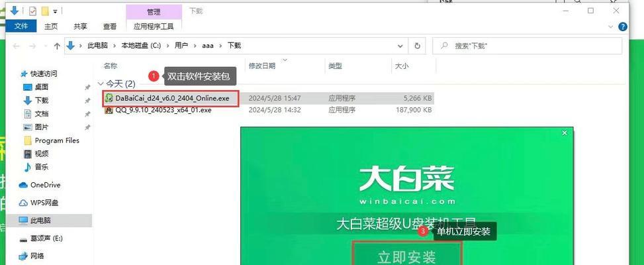Switch to the 主页 ribbon tab
The width and height of the screenshot is (644, 265).
pyautogui.click(x=51, y=26)
